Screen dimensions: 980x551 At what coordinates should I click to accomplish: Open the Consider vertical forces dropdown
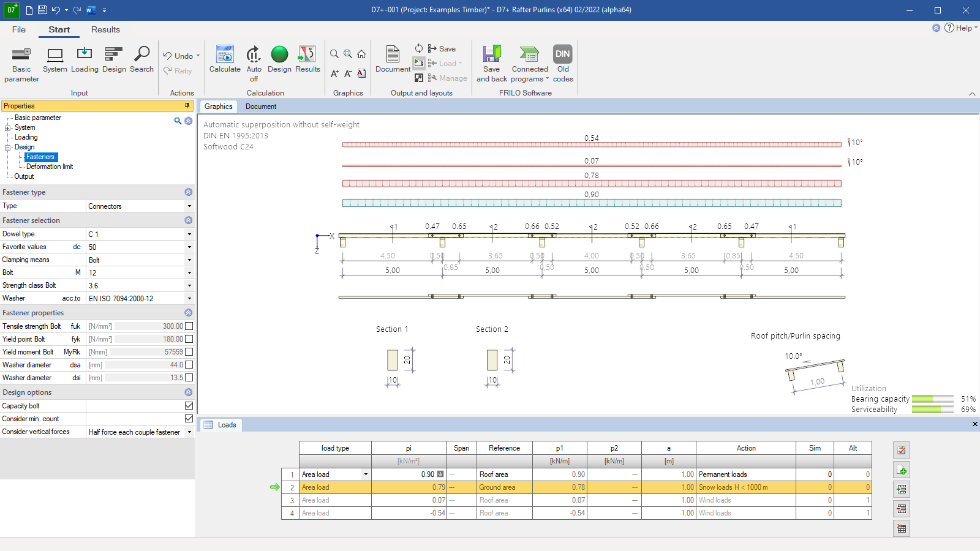point(189,432)
